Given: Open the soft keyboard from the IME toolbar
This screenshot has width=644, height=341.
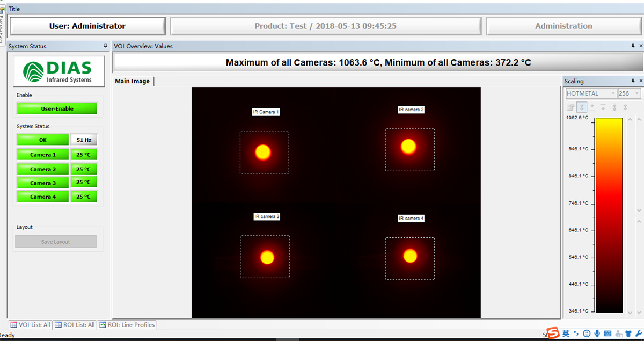Looking at the screenshot, I should point(607,334).
